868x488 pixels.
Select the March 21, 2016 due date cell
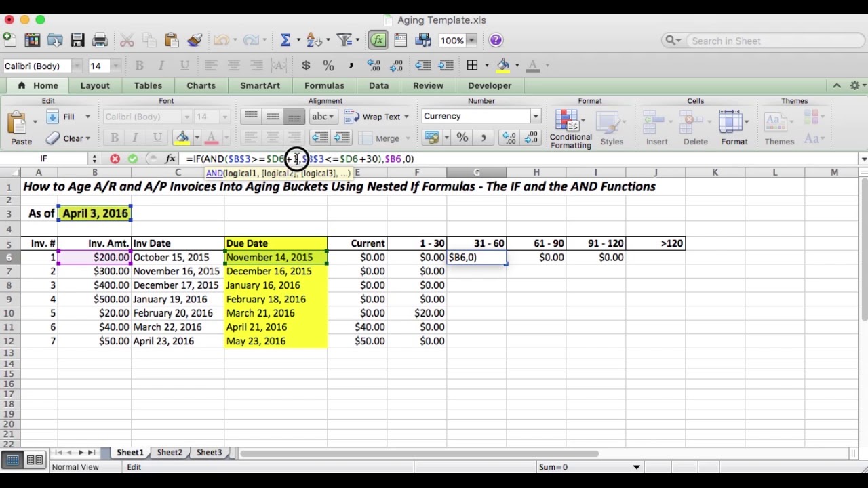275,313
